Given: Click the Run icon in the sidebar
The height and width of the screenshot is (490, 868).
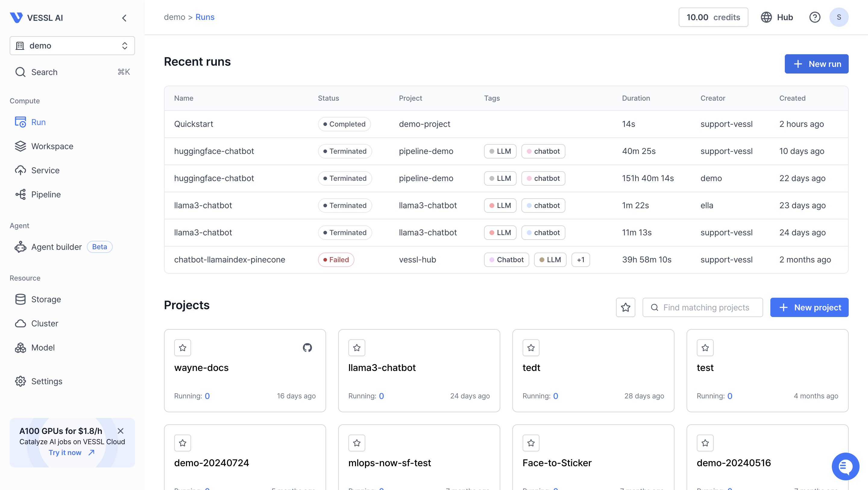Looking at the screenshot, I should click(20, 122).
